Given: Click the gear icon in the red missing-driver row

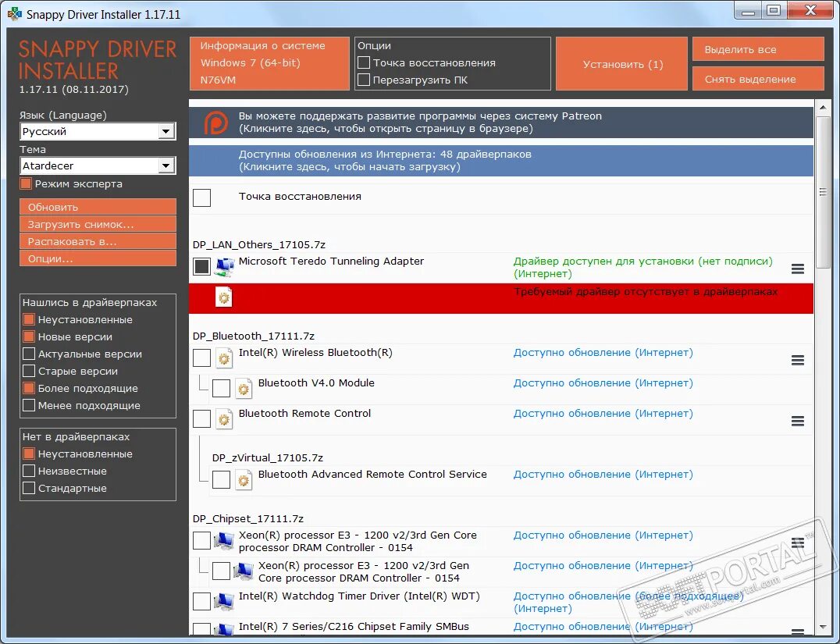Looking at the screenshot, I should pos(224,297).
